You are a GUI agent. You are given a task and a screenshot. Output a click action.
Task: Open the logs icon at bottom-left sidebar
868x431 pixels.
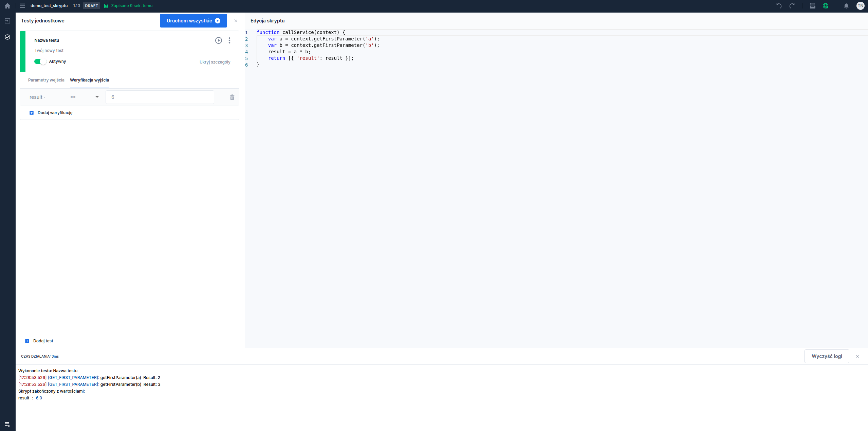7,424
